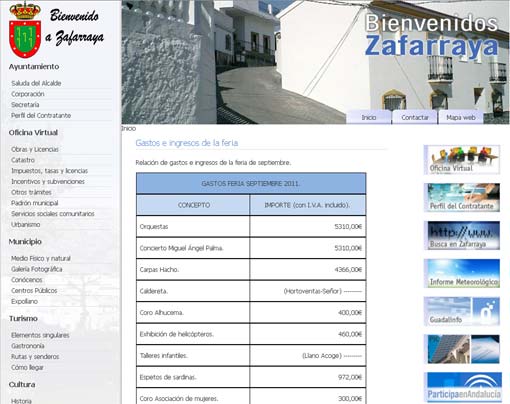Click the Gastos e ingresos de la feria title

coord(187,143)
